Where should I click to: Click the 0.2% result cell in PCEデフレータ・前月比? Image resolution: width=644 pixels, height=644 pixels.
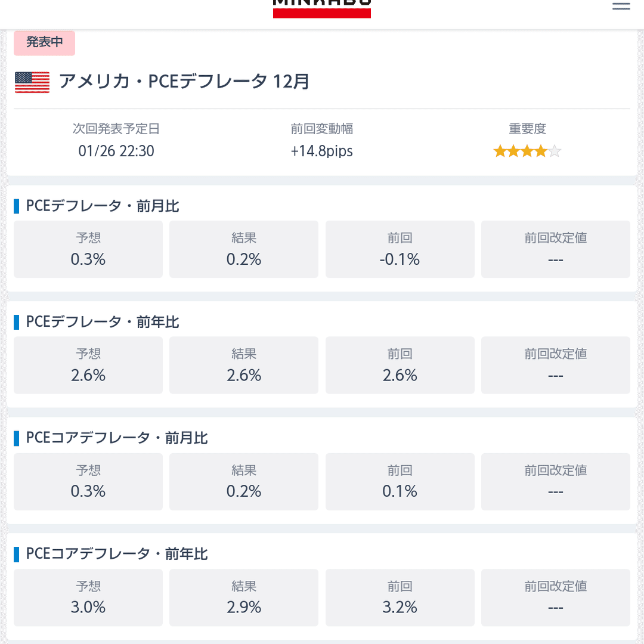(x=243, y=249)
